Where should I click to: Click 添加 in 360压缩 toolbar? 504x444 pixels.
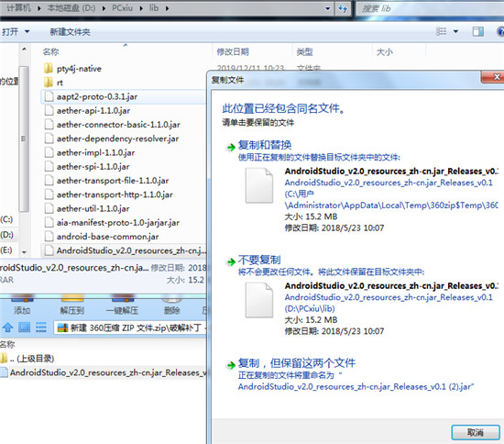pyautogui.click(x=22, y=305)
